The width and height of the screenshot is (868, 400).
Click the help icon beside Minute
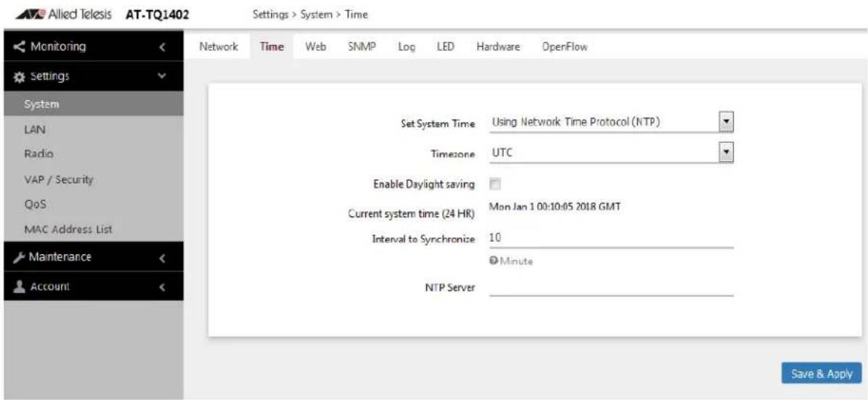click(494, 261)
